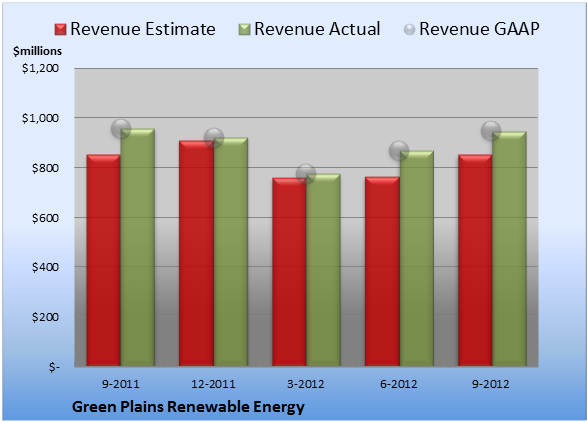The height and width of the screenshot is (422, 588).
Task: Click the 12-2011 x-axis label
Action: 213,384
